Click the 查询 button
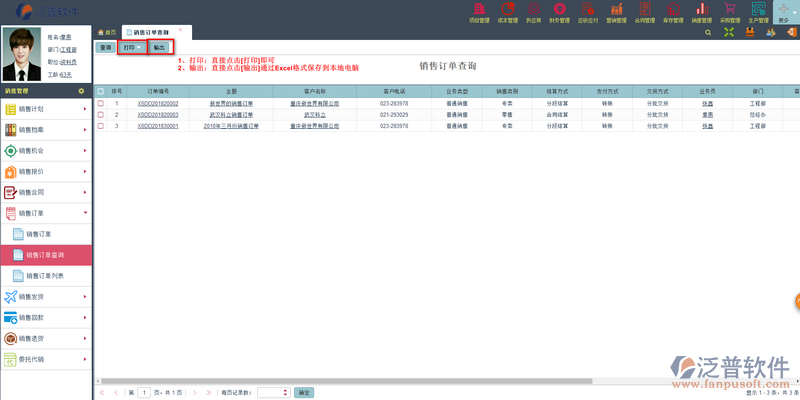 [106, 47]
